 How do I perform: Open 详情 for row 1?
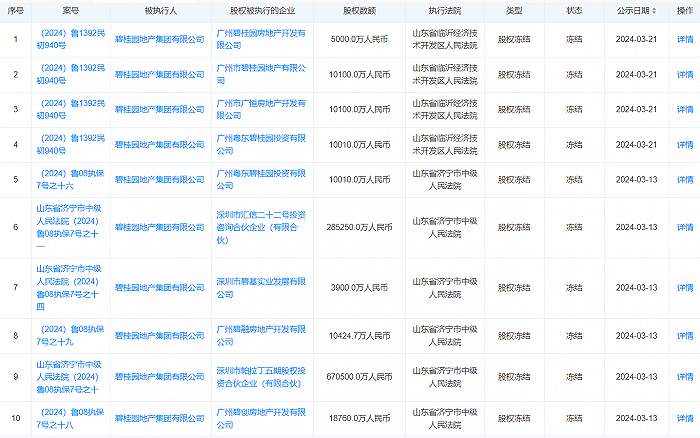(x=685, y=39)
